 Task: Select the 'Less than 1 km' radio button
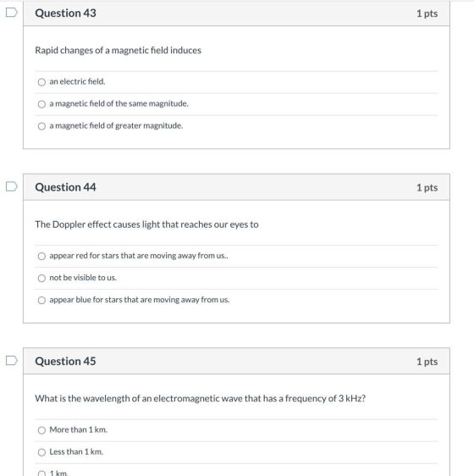[41, 452]
